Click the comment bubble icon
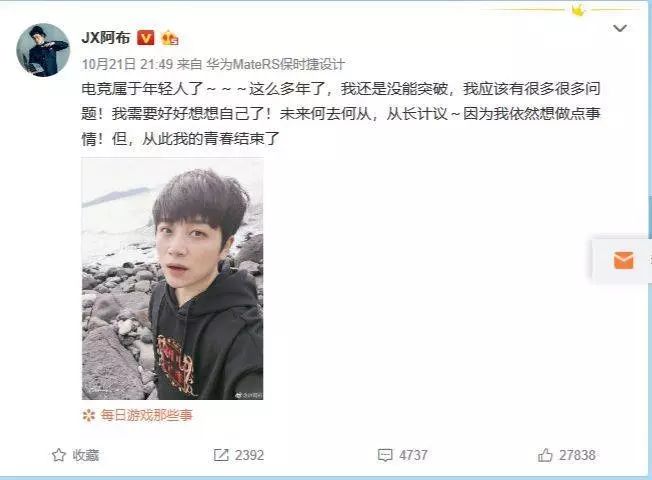 [x=385, y=455]
